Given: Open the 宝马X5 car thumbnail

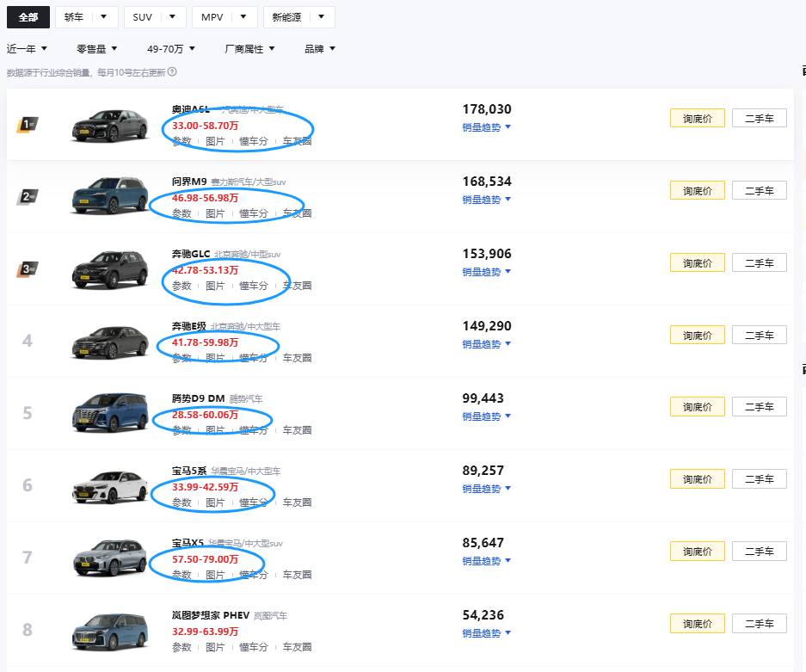Looking at the screenshot, I should tap(109, 558).
